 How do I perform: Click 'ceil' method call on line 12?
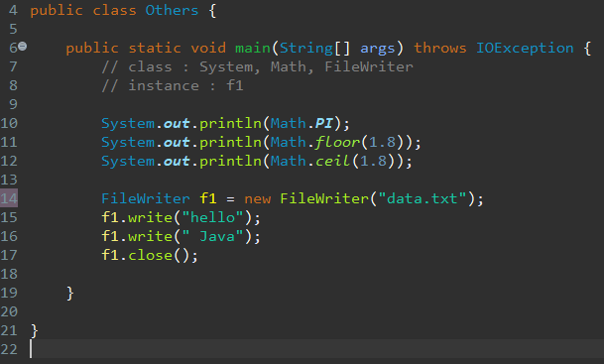click(x=332, y=161)
